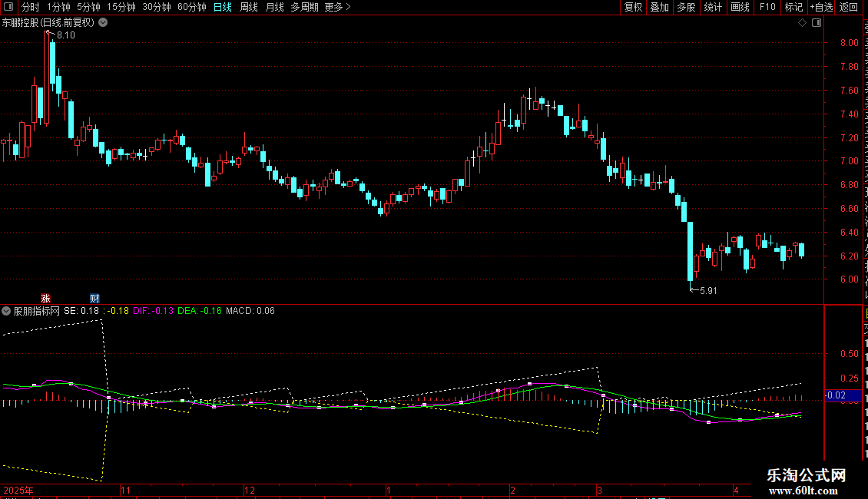
Task: Select the 60分钟 period
Action: 192,7
